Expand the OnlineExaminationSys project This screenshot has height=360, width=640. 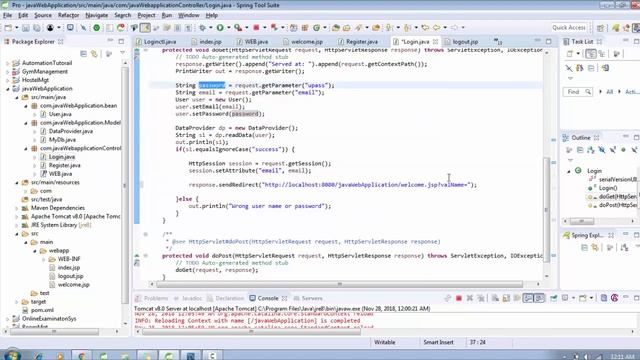coord(7,319)
